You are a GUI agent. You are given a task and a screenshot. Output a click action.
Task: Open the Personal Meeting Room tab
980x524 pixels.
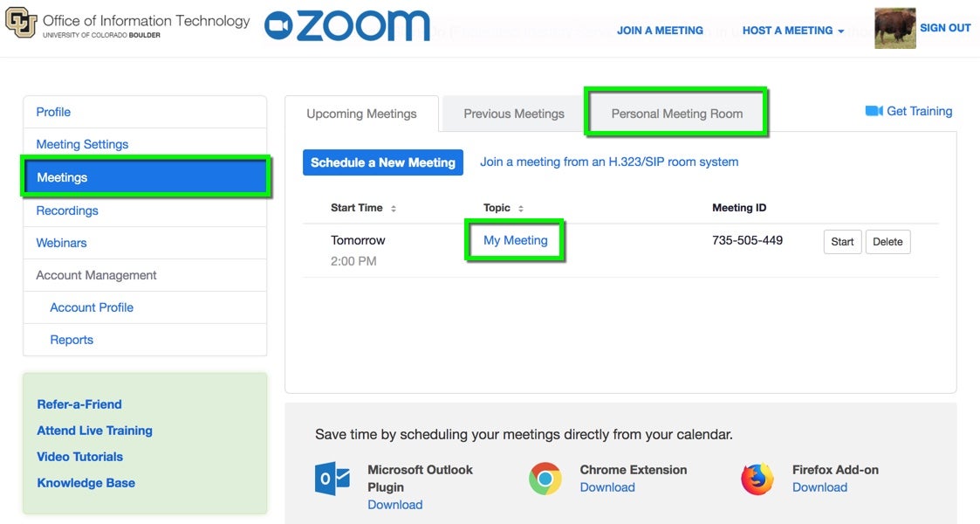[676, 114]
